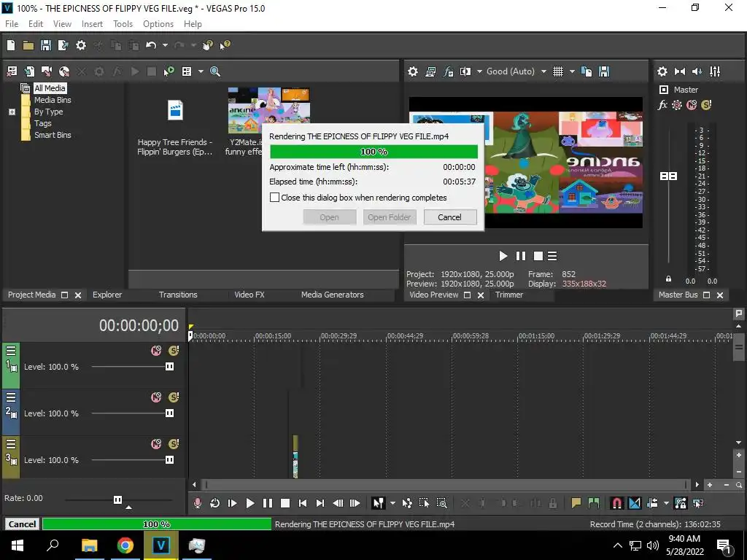Select the Y2Mate video clip thumbnail

(x=268, y=111)
